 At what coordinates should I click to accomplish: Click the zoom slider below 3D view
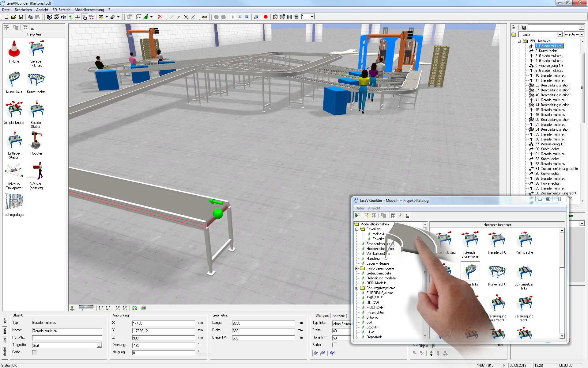tap(86, 307)
